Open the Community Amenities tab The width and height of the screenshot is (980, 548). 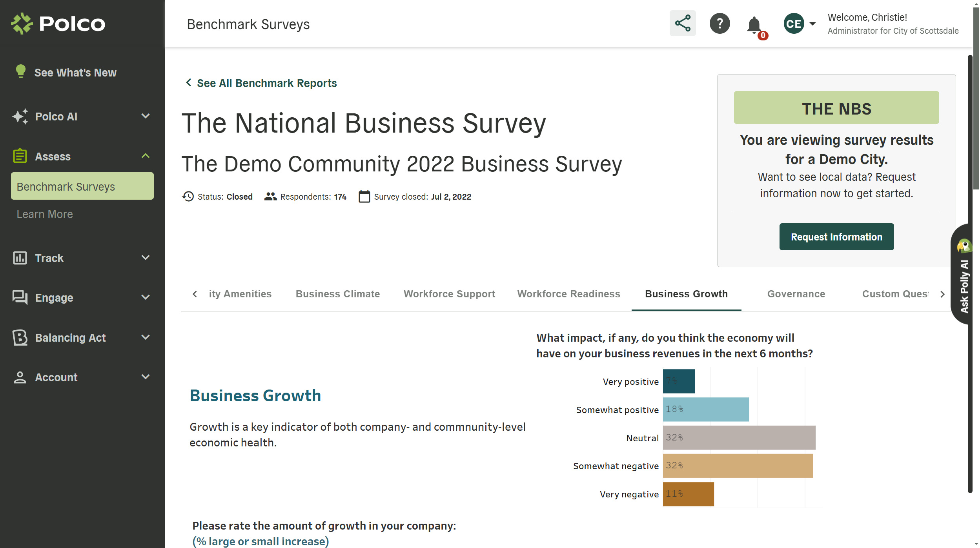[x=240, y=294]
